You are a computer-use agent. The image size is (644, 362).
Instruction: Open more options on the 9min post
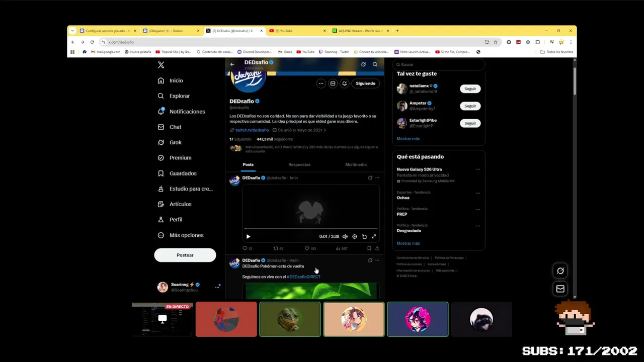click(x=377, y=260)
